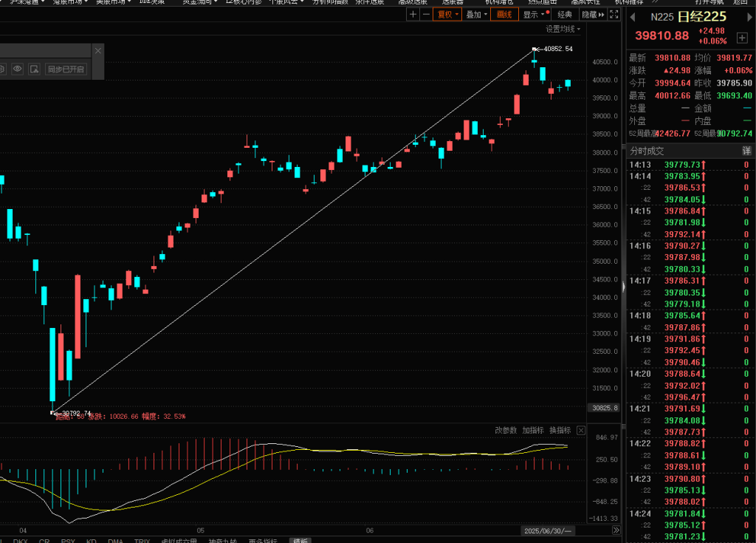Screen dimensions: 756x543
Task: Select the KD indicator tab
Action: tap(91, 541)
